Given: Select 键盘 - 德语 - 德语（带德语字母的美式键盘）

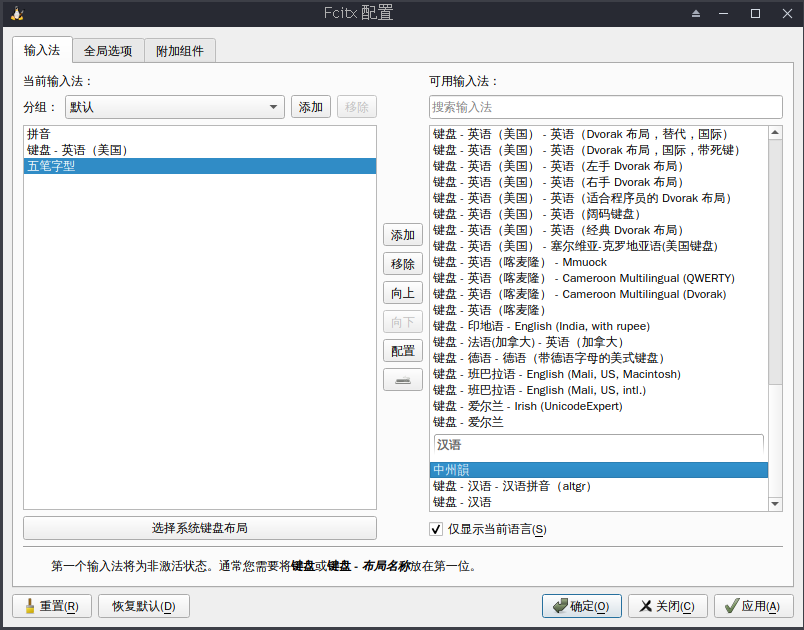Looking at the screenshot, I should point(599,358).
